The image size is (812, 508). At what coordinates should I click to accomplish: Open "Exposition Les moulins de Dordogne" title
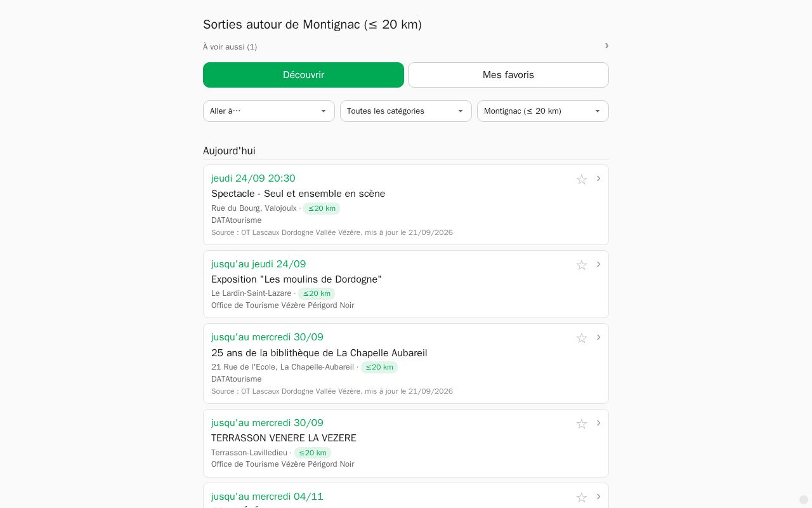tap(296, 279)
